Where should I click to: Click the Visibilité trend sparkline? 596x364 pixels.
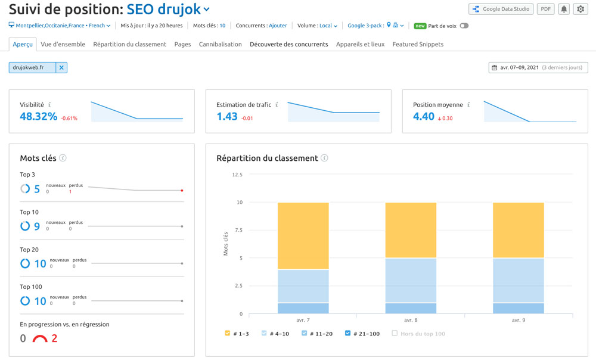click(x=137, y=111)
